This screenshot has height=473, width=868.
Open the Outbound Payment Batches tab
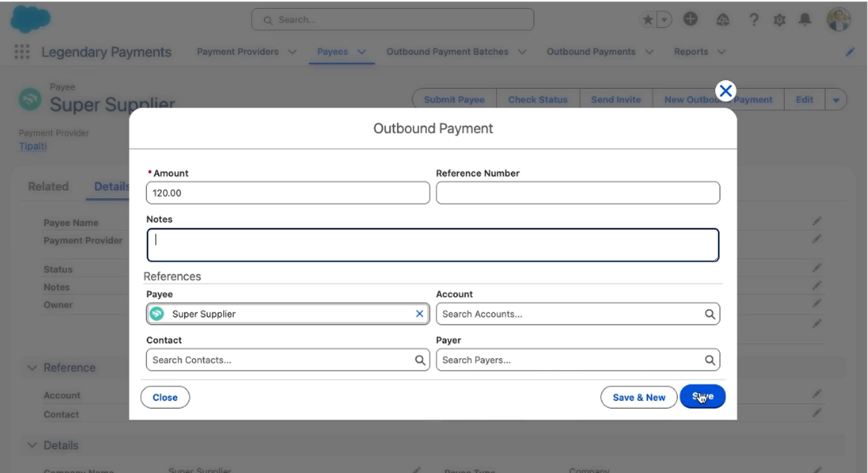coord(447,52)
